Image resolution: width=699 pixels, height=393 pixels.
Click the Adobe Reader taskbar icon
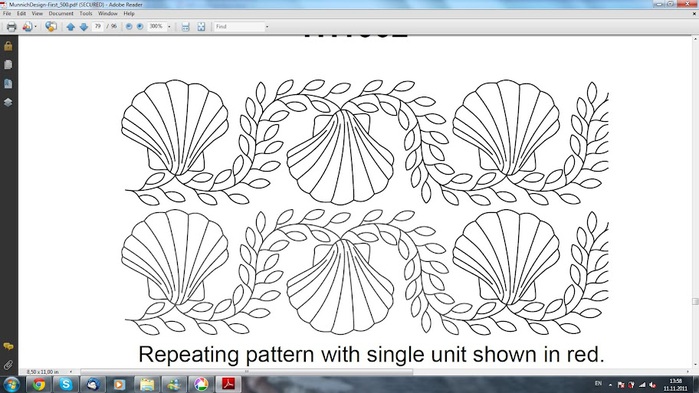tap(228, 384)
